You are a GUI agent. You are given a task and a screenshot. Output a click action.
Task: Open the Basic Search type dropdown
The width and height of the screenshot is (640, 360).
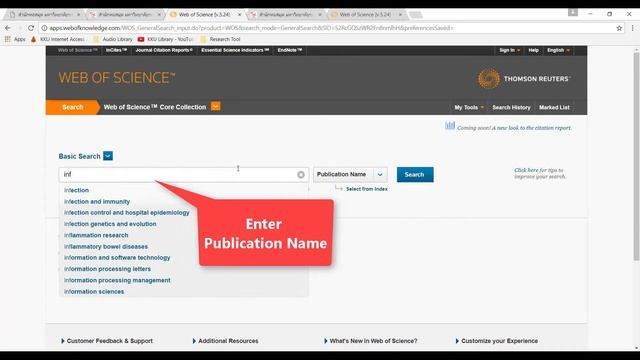(108, 156)
